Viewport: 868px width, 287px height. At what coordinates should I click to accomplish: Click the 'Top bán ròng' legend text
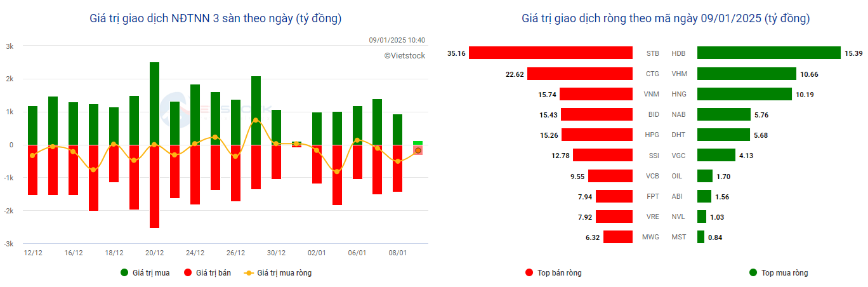[x=561, y=273]
